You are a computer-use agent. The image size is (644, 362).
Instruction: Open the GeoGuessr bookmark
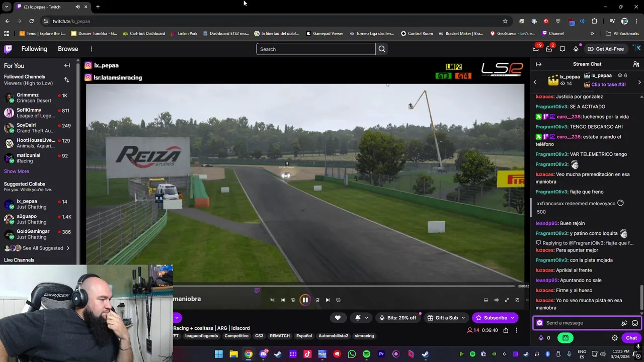point(513,34)
